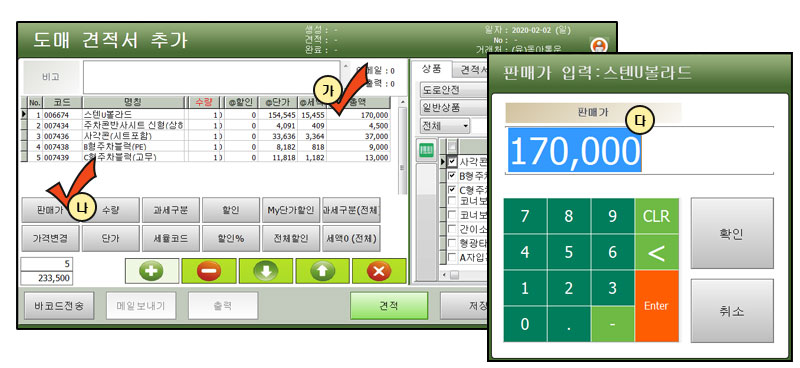Click the 전체할인 button
The image size is (800, 368).
291,238
